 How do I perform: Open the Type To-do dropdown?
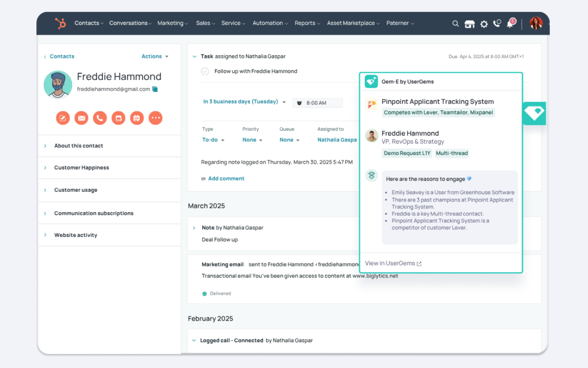(213, 140)
